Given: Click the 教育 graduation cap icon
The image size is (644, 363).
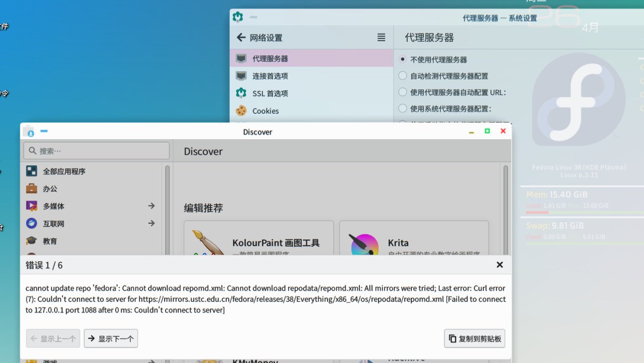Looking at the screenshot, I should tap(32, 241).
